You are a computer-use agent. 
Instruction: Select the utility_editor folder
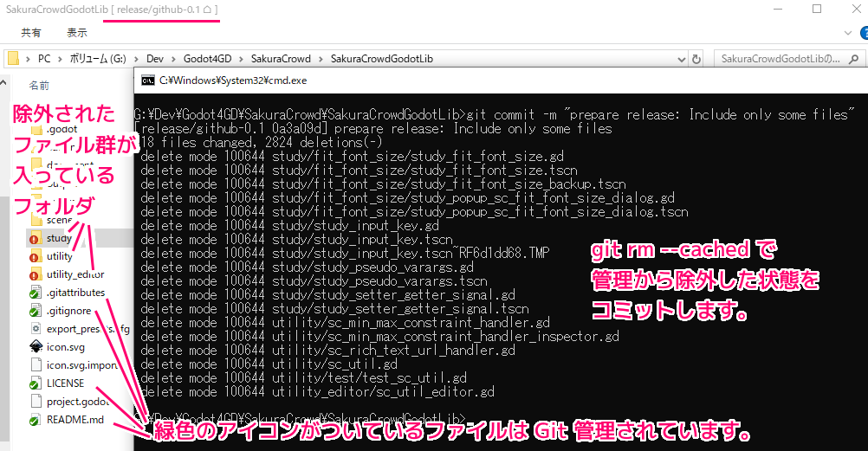74,274
